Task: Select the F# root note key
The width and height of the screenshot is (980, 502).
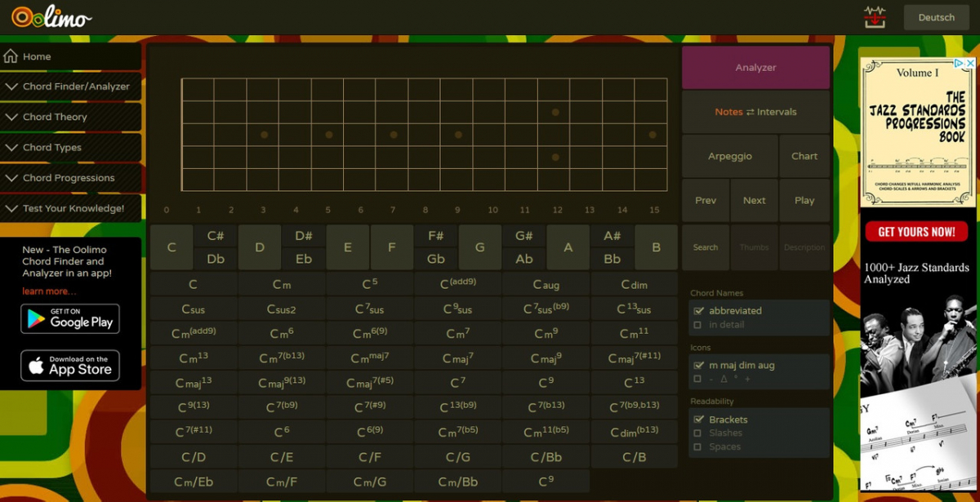Action: click(436, 236)
